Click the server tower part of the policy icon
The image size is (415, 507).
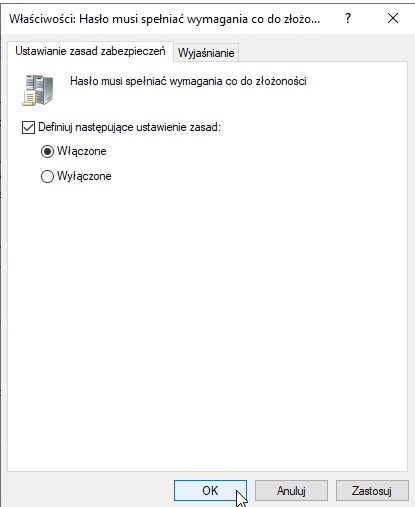(x=41, y=88)
